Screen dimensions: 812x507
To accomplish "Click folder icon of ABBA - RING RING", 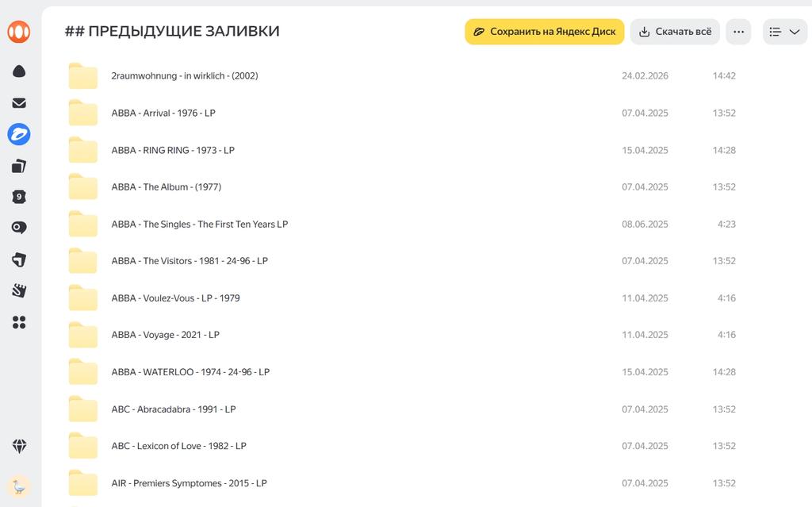I will (x=82, y=150).
